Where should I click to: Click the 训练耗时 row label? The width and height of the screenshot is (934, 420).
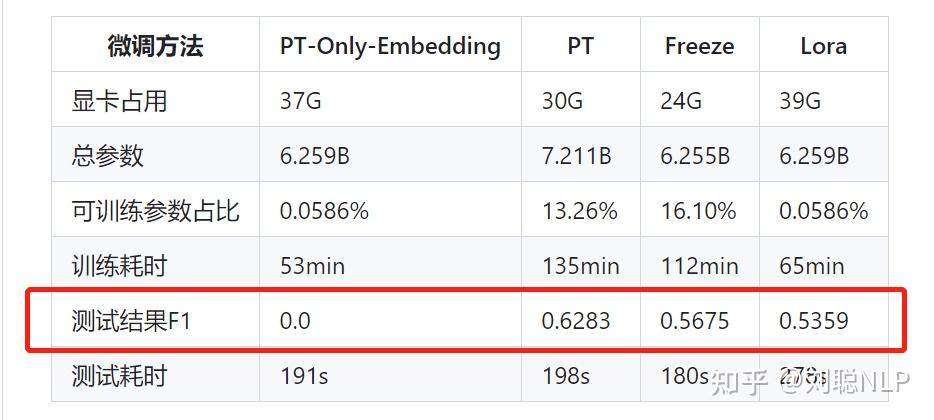(119, 266)
